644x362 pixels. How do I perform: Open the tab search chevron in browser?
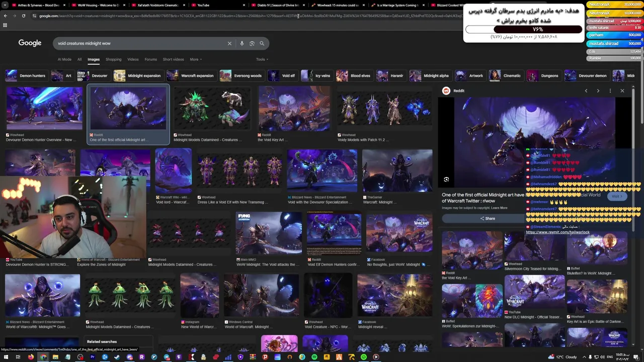[5, 5]
